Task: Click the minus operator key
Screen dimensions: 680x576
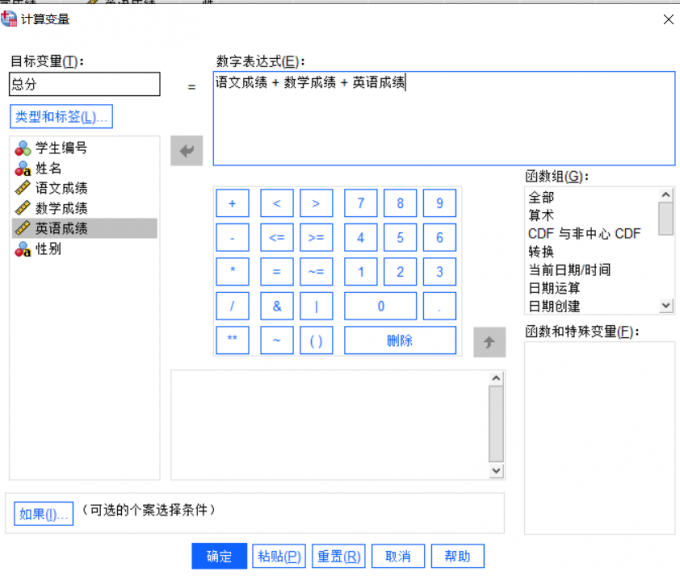Action: 232,237
